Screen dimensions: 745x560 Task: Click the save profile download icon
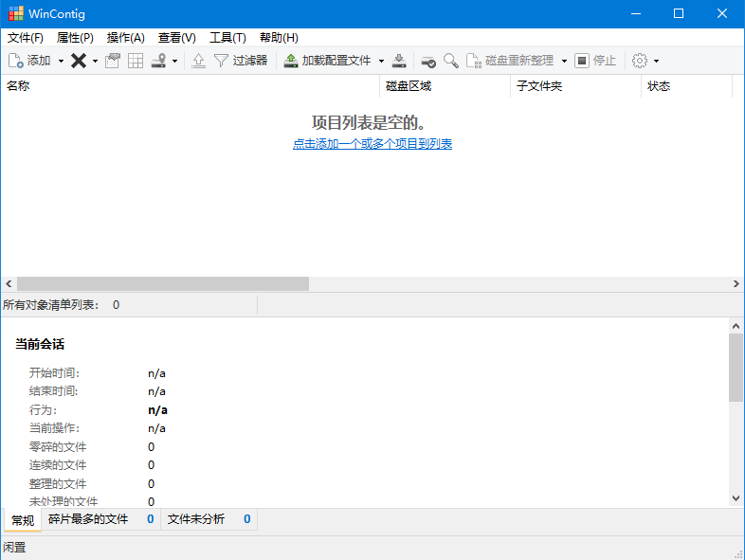pos(399,61)
